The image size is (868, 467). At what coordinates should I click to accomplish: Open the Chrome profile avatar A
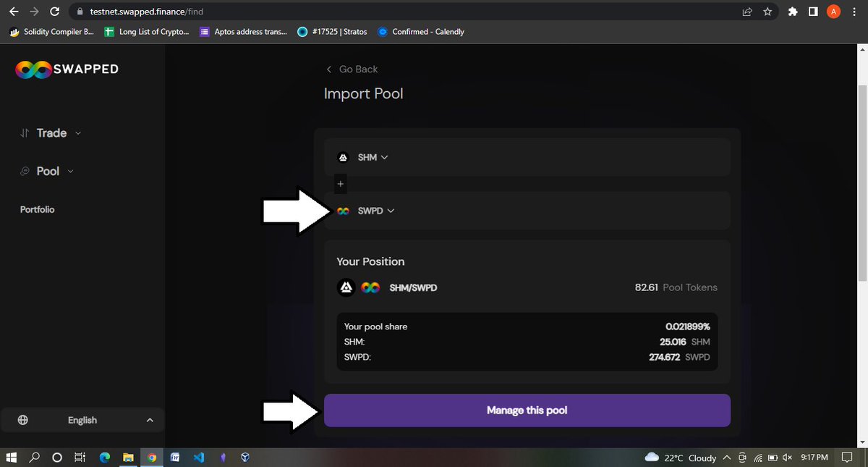[834, 12]
